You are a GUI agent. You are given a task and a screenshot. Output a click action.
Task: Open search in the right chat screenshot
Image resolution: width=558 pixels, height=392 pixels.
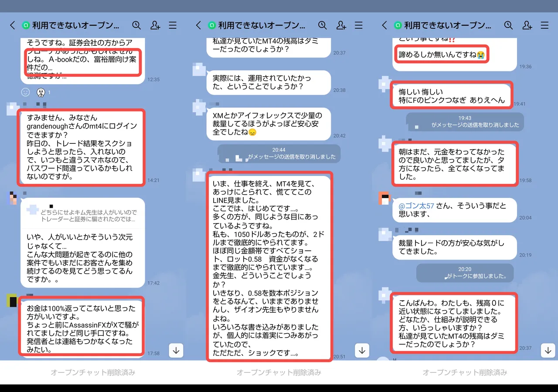tap(508, 25)
